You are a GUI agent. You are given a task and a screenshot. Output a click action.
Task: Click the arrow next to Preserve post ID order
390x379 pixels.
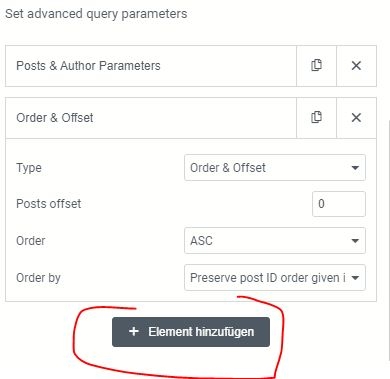point(355,278)
